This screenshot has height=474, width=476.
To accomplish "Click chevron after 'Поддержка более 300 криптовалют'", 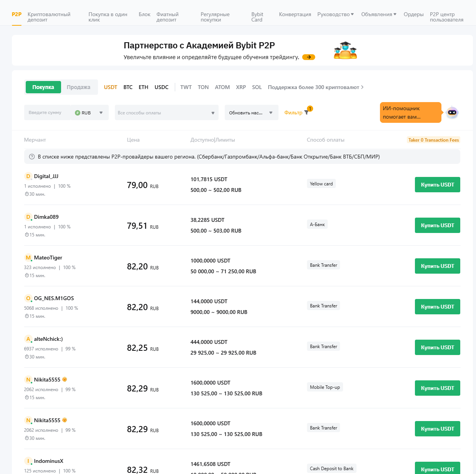I will (362, 87).
